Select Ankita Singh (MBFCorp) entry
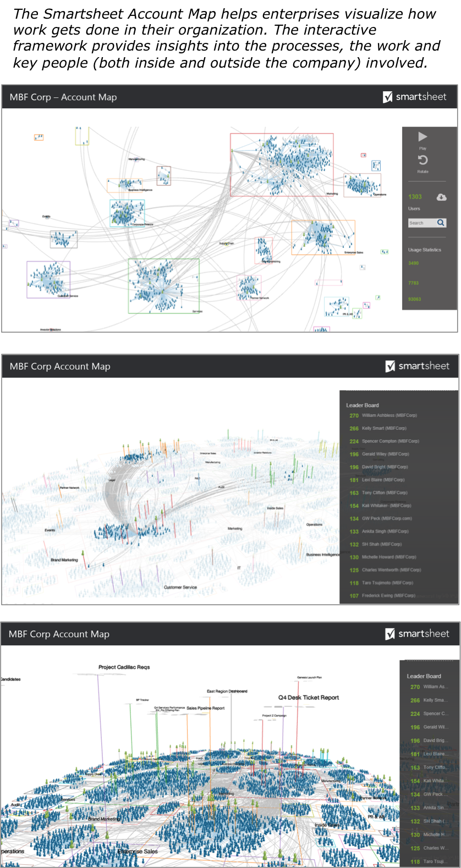Image resolution: width=461 pixels, height=868 pixels. tap(379, 532)
